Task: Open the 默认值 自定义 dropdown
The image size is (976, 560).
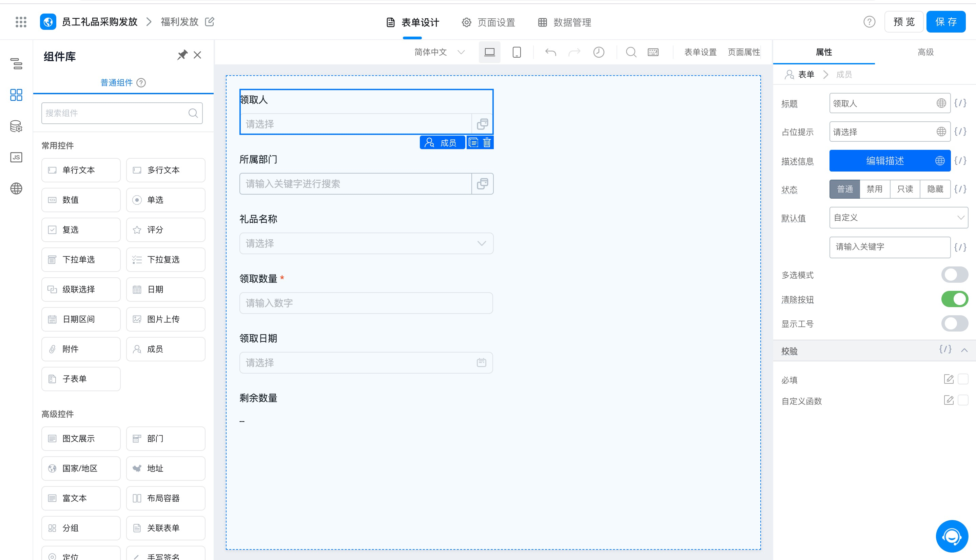Action: (x=898, y=218)
